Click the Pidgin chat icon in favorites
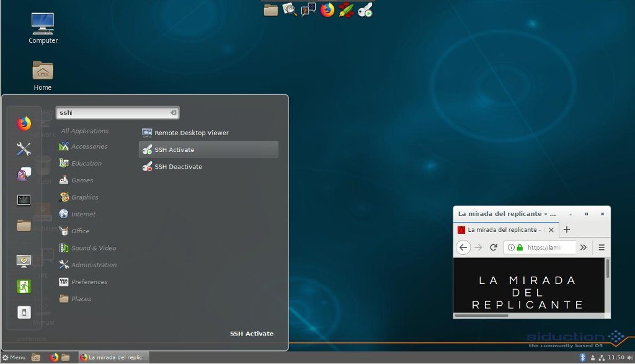 pos(24,174)
